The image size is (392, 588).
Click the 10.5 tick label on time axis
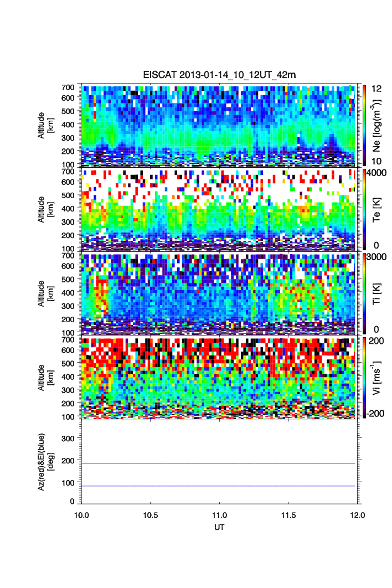tap(151, 515)
